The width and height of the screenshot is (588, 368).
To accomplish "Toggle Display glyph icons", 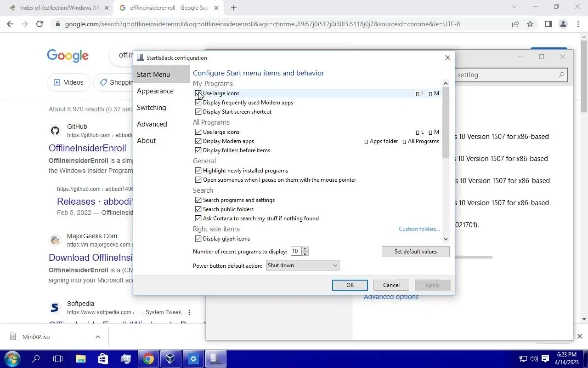I will (198, 239).
